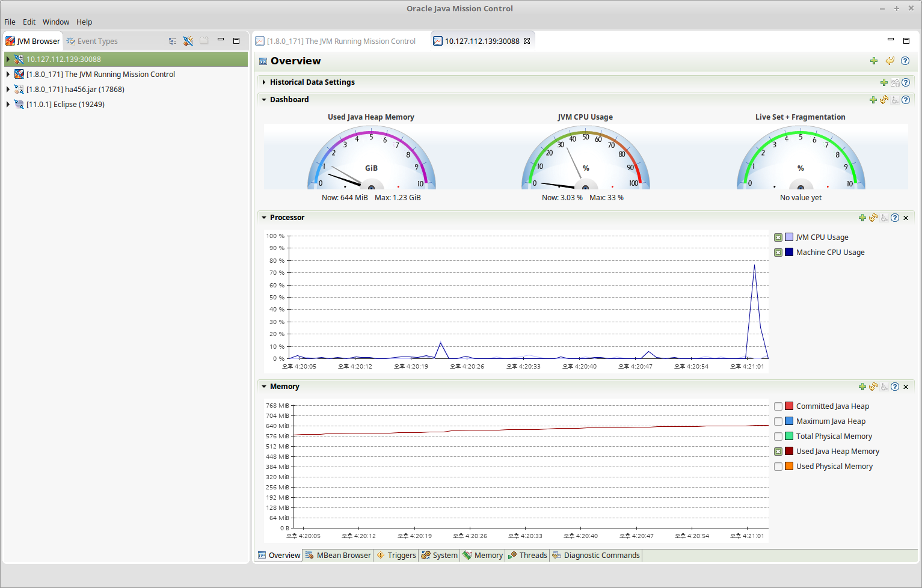Remove the Processor chart with its X icon
Image resolution: width=922 pixels, height=588 pixels.
(x=906, y=218)
